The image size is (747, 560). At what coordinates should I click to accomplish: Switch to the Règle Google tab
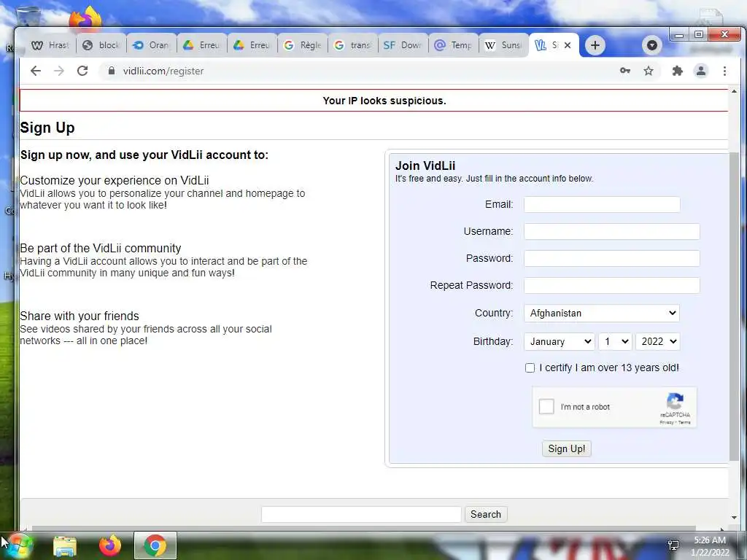tap(303, 45)
